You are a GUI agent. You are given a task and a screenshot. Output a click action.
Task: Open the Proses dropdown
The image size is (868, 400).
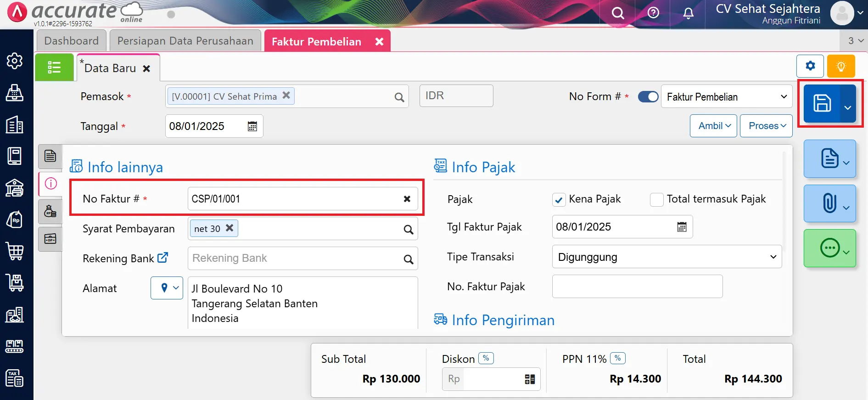pos(767,126)
